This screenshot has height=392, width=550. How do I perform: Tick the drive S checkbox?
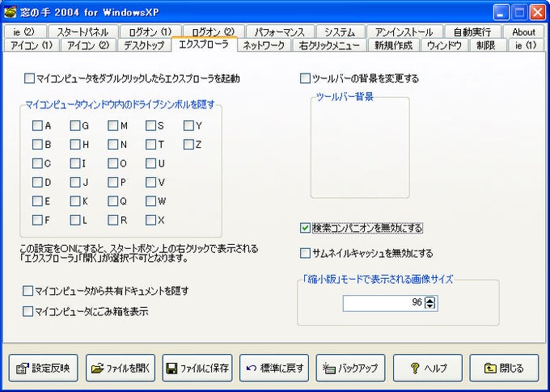(150, 125)
